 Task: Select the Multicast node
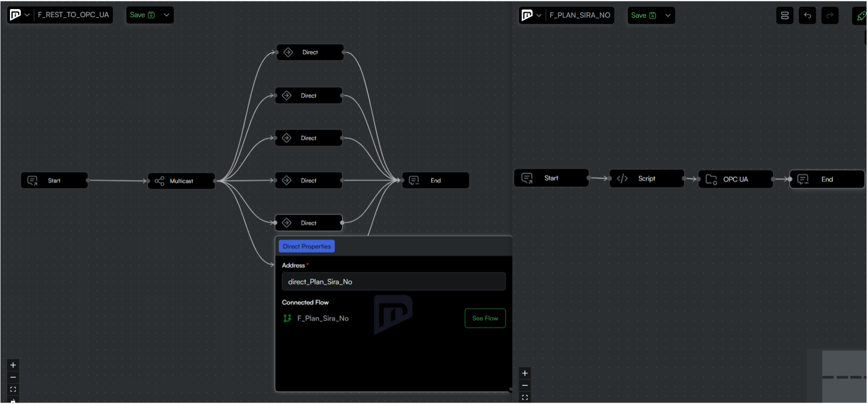[181, 181]
